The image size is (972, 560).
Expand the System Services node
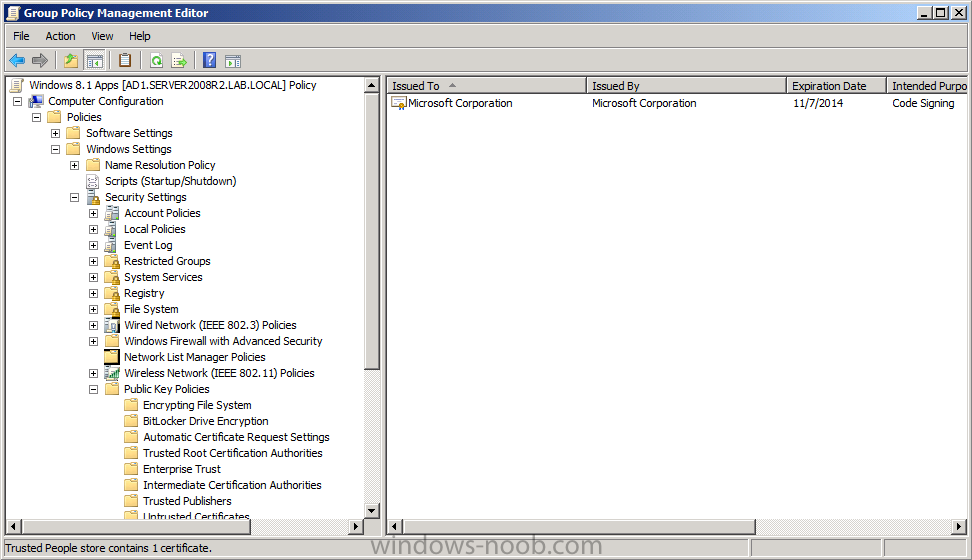(x=94, y=277)
